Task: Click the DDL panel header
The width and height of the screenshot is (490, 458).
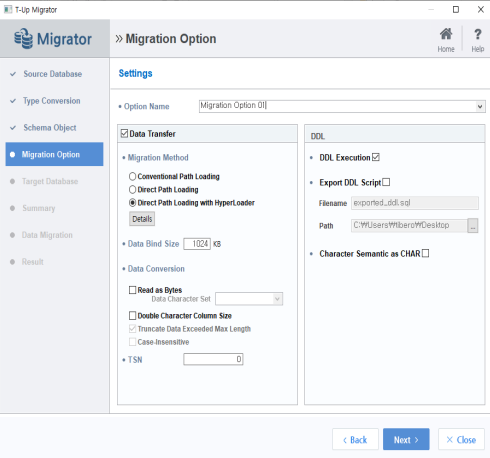Action: [395, 134]
